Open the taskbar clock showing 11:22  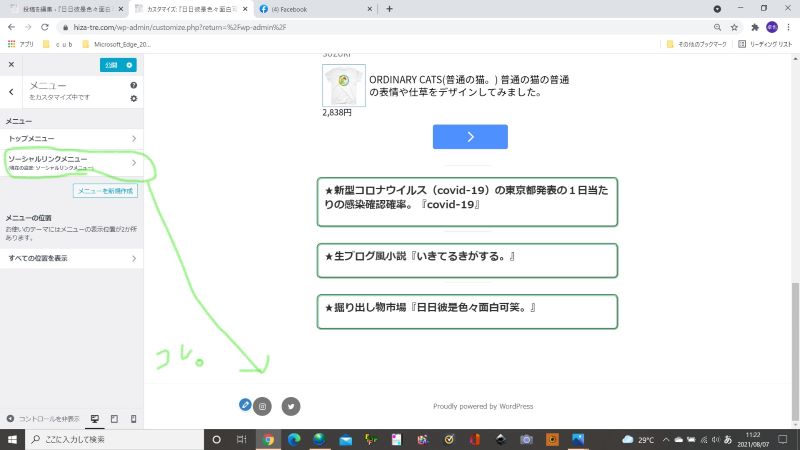point(753,439)
